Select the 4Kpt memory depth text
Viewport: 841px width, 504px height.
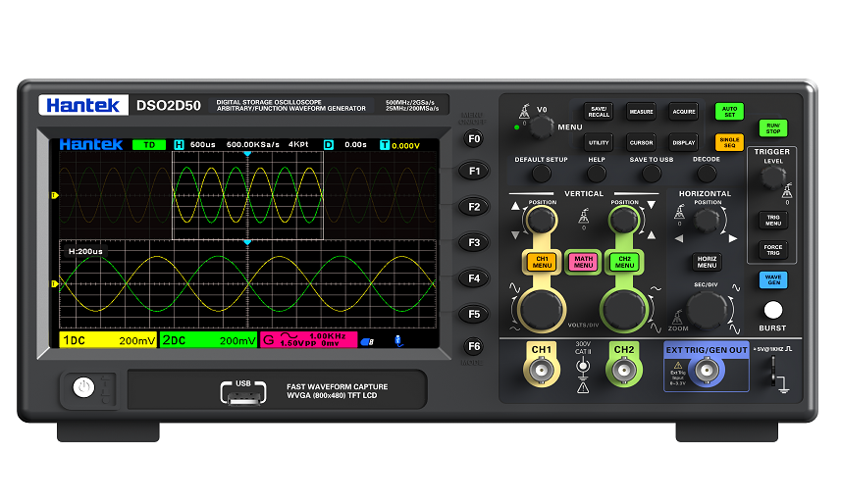click(x=298, y=145)
